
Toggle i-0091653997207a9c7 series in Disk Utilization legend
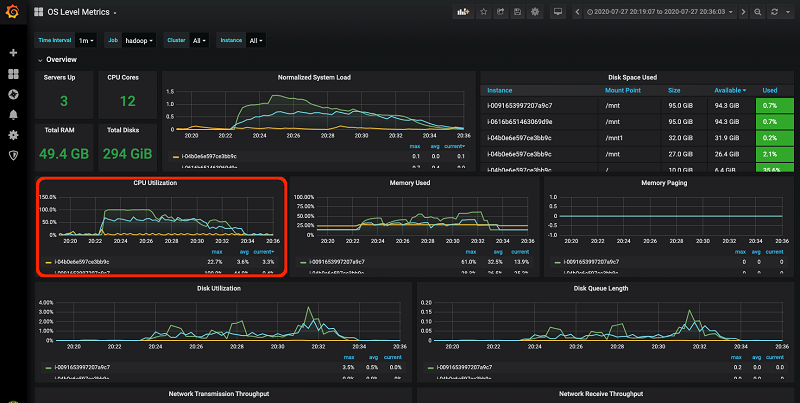(x=82, y=367)
